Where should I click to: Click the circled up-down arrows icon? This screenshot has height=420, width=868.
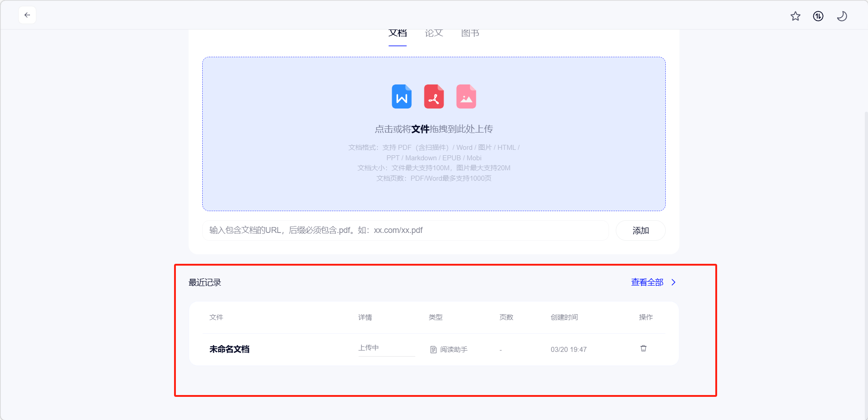click(x=818, y=16)
